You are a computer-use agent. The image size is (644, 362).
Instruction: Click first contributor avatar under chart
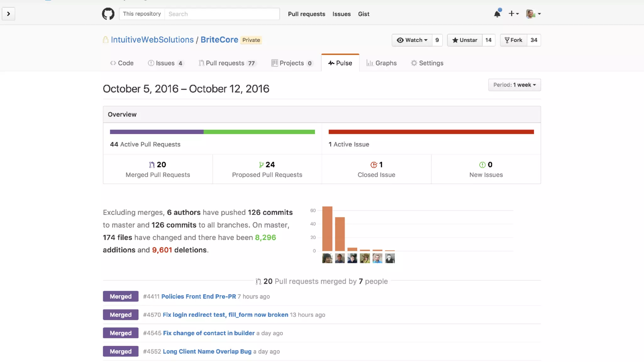tap(327, 258)
